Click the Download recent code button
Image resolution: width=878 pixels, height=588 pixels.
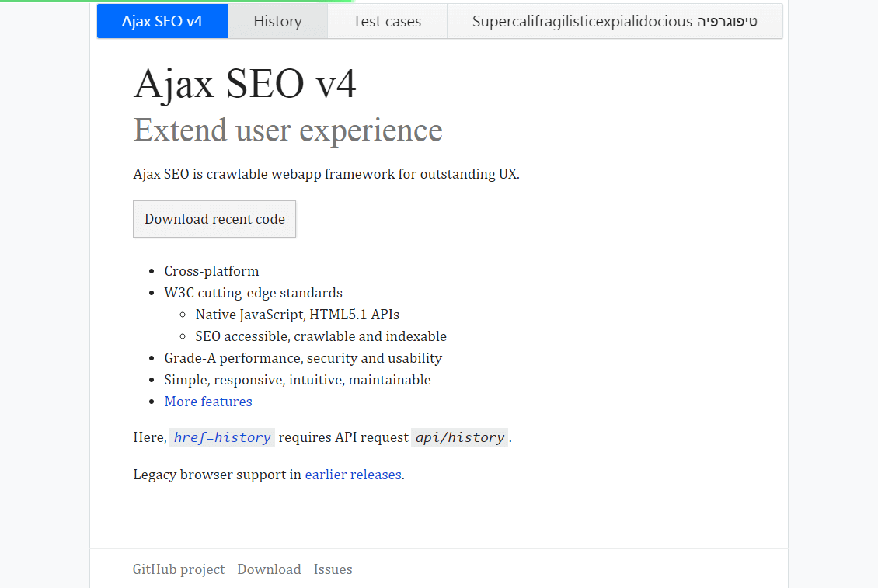tap(214, 219)
